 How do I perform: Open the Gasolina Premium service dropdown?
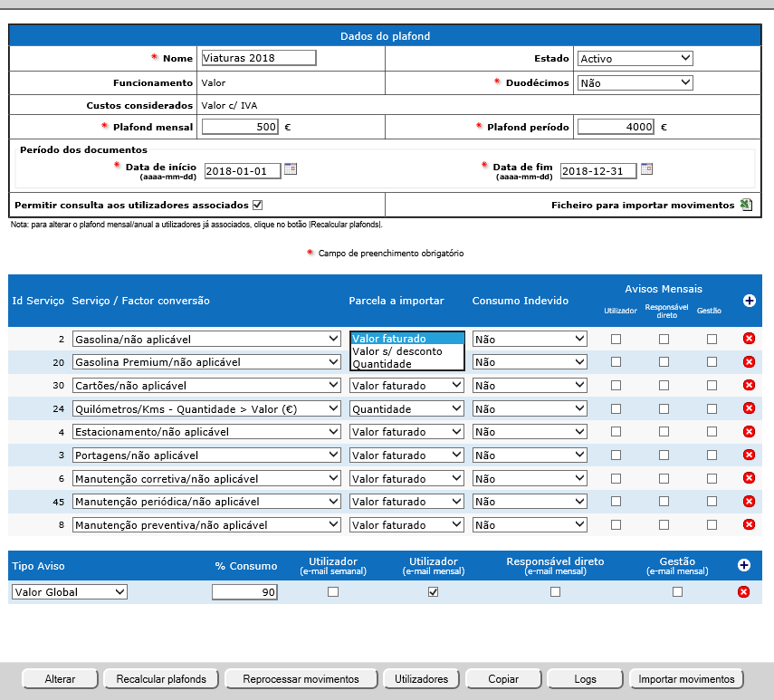[206, 362]
